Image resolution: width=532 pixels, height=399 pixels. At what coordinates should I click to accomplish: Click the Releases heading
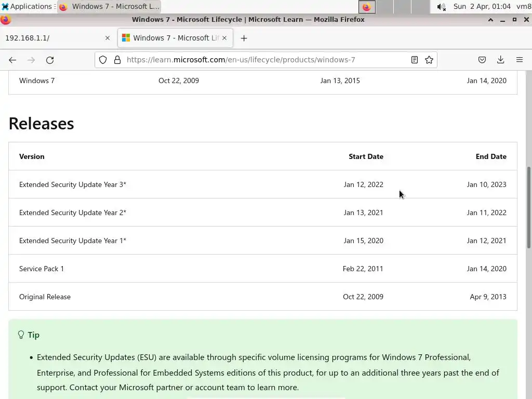(x=41, y=124)
